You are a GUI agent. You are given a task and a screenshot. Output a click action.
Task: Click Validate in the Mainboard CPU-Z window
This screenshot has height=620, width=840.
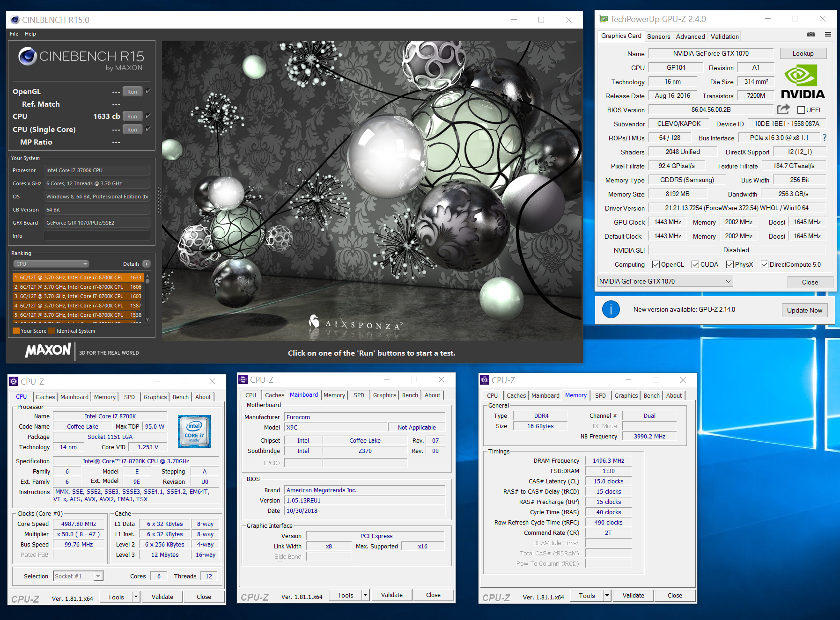click(x=391, y=595)
